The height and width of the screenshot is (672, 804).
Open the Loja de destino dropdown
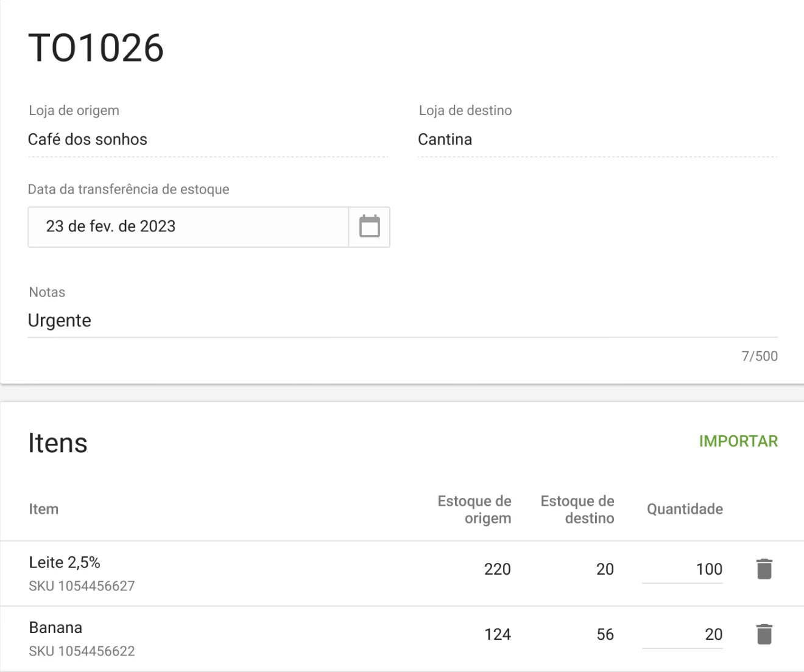pos(597,139)
